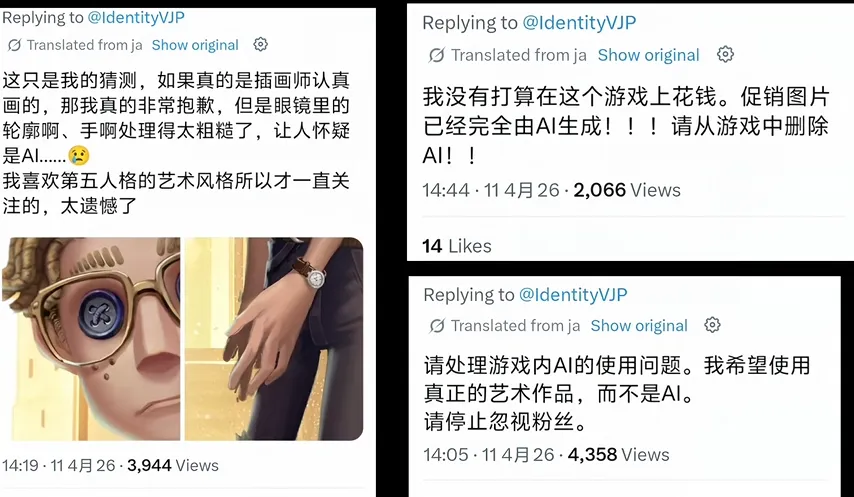Open the hand with wristwatch image
Screen dimensions: 854x497
274,339
